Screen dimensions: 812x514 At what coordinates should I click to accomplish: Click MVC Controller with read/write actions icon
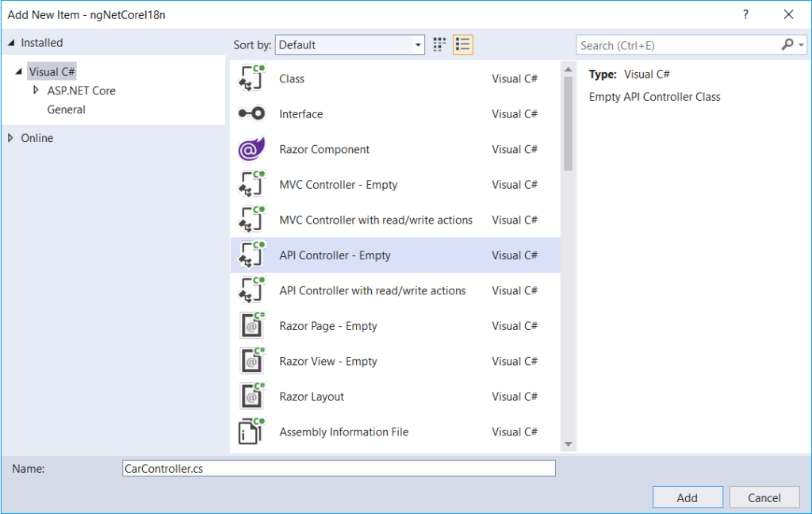[251, 220]
